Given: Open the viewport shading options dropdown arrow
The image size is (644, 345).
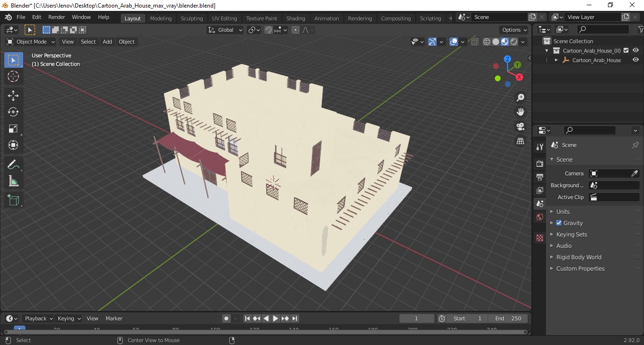Looking at the screenshot, I should pyautogui.click(x=523, y=42).
